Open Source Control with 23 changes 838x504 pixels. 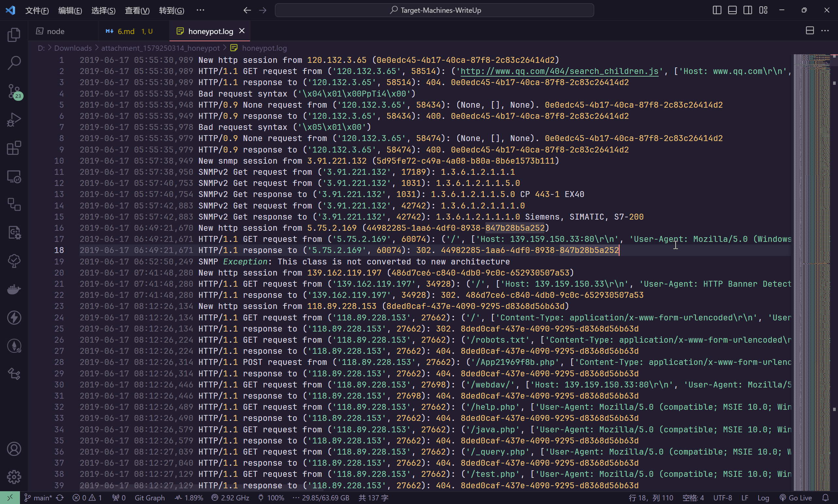pos(14,91)
